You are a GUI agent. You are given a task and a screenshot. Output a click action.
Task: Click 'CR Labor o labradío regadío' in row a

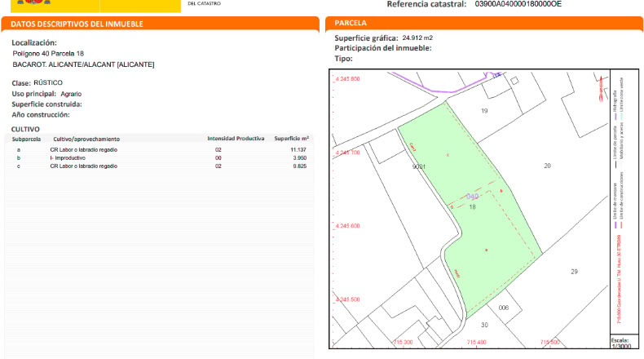coord(84,149)
